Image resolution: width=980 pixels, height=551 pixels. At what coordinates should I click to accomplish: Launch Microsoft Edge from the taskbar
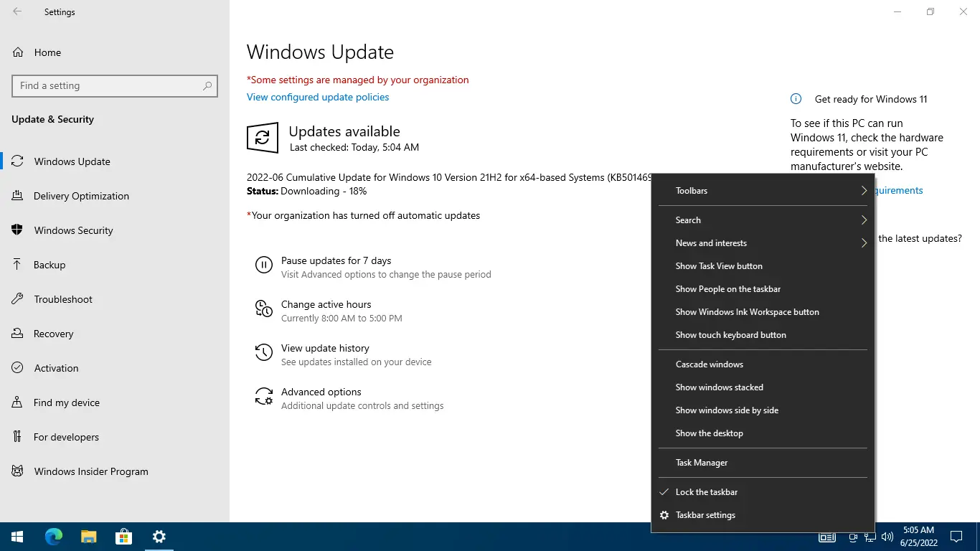click(53, 537)
